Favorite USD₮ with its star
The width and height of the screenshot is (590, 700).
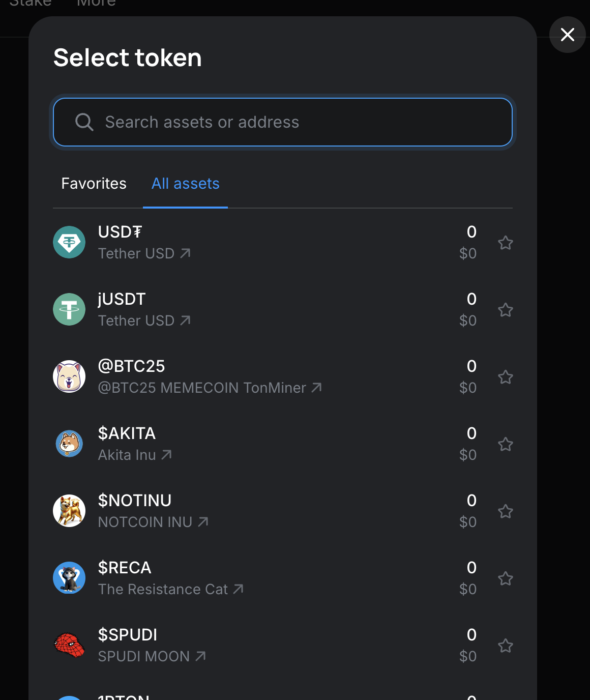505,243
